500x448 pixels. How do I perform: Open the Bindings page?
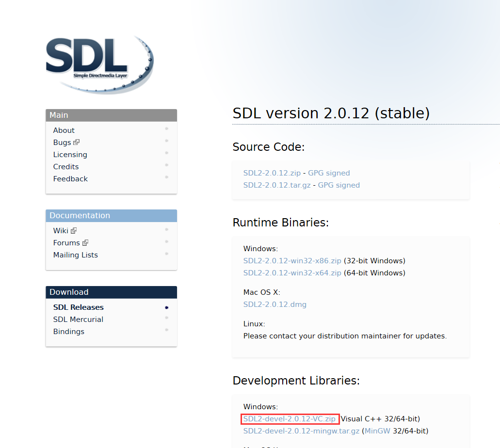point(69,332)
